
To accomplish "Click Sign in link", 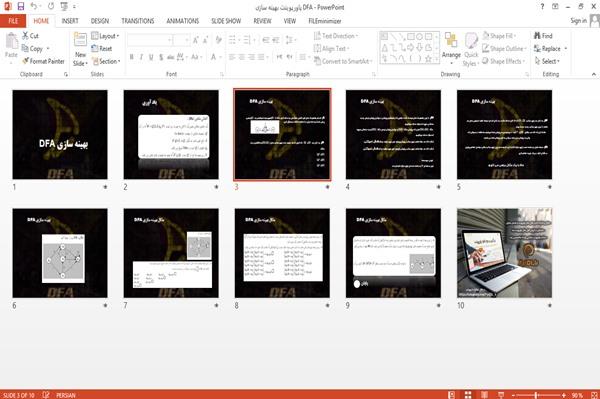I will (x=578, y=21).
